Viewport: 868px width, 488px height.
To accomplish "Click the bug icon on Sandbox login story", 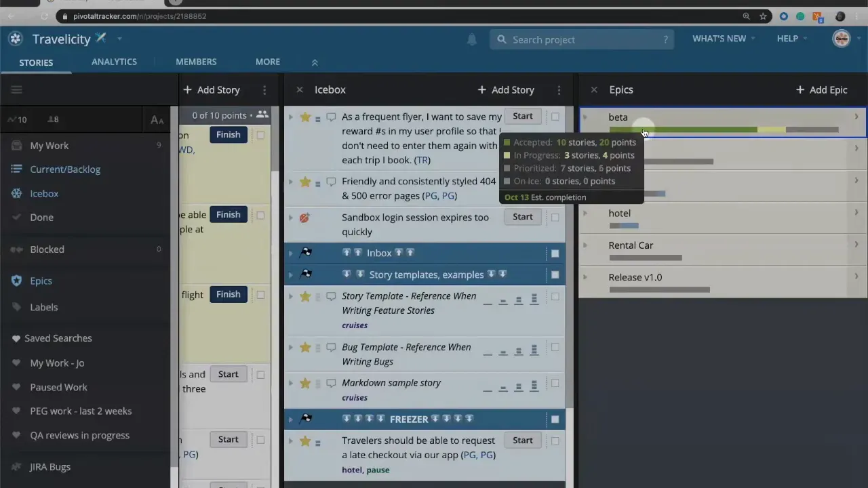I will pyautogui.click(x=304, y=218).
